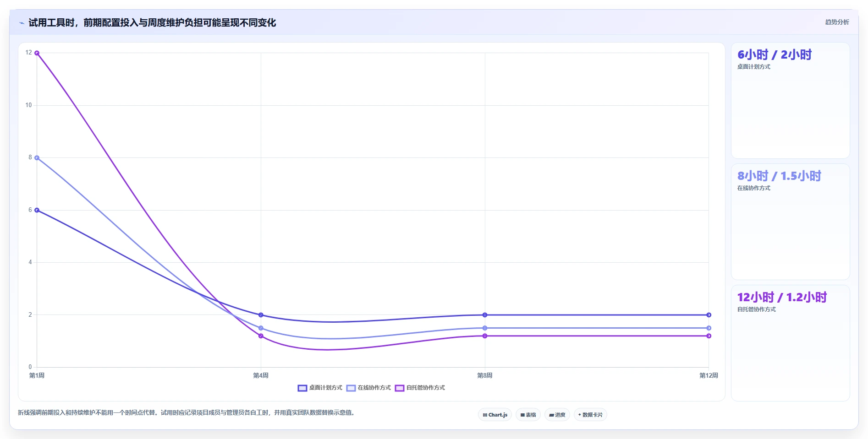Click the y-axis value 10

click(29, 105)
